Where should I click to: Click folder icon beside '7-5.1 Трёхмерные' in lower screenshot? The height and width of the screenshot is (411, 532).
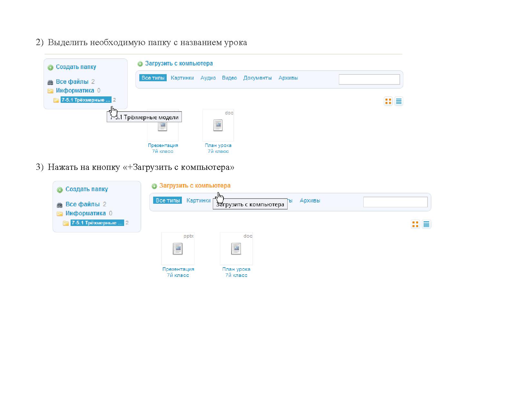pyautogui.click(x=66, y=223)
